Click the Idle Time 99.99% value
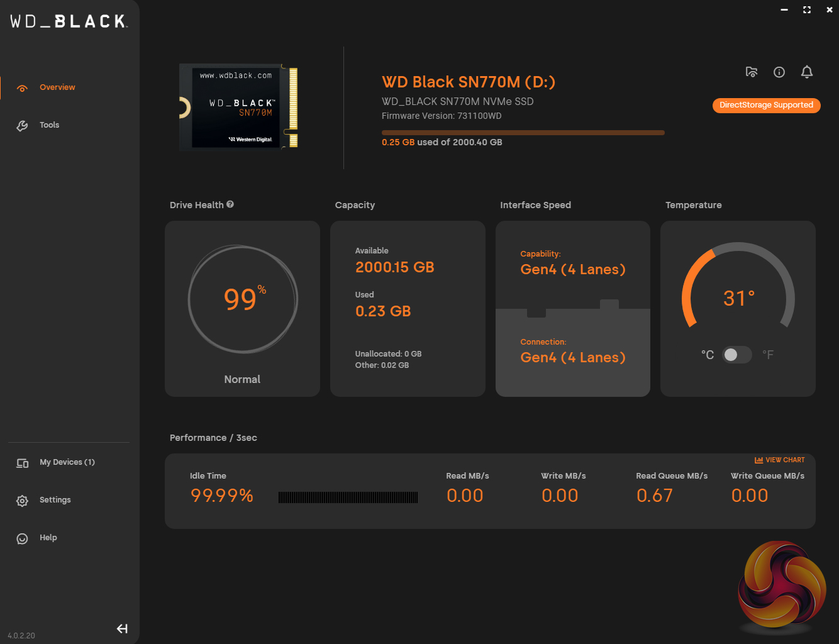Viewport: 839px width, 644px height. (x=222, y=496)
